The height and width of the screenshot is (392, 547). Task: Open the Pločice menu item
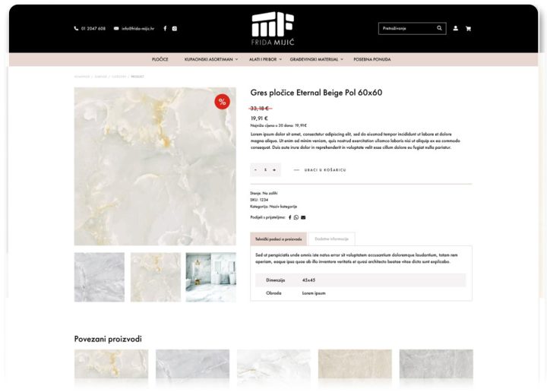[x=160, y=58]
